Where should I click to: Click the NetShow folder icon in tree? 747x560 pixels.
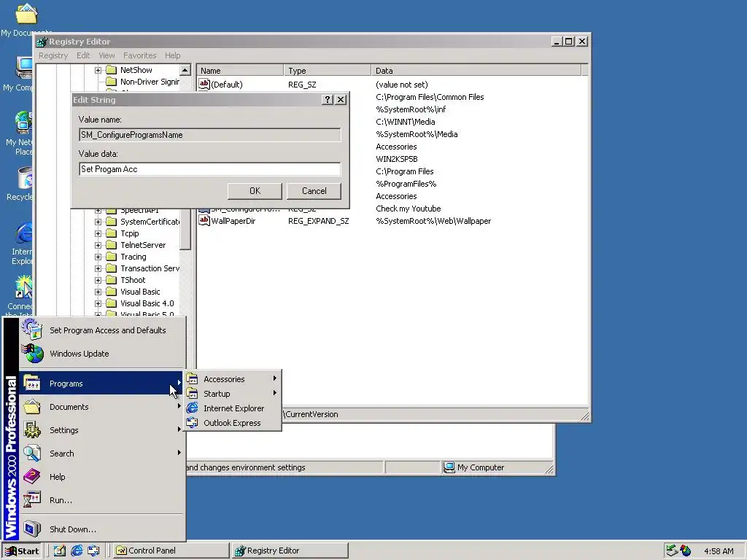[x=111, y=70]
